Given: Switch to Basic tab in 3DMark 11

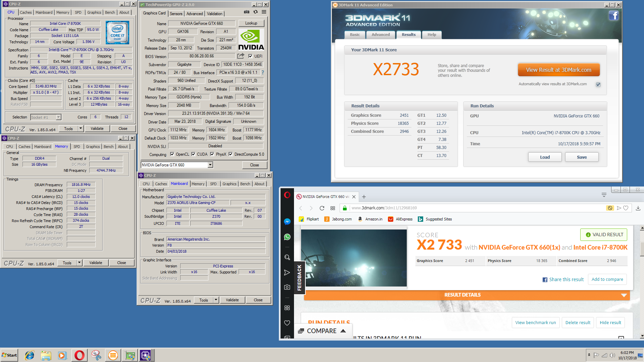Looking at the screenshot, I should coord(355,35).
